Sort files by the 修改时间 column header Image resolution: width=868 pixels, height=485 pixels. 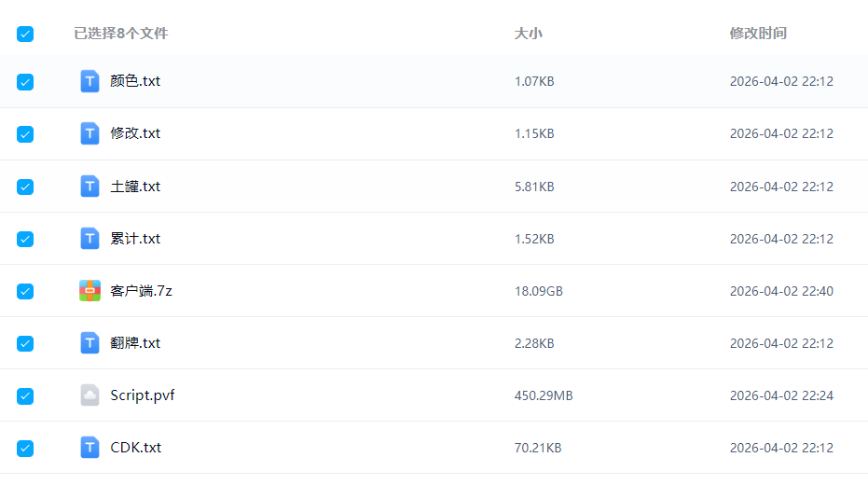tap(757, 34)
